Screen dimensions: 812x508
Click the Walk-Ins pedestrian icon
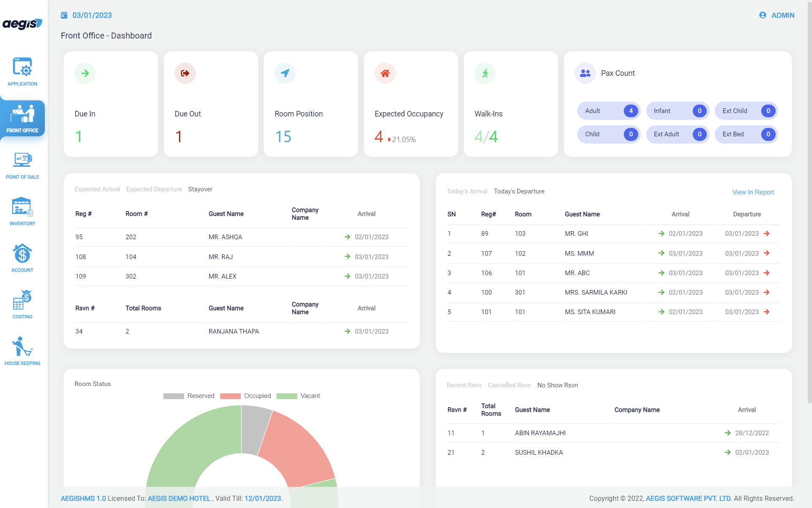pos(485,73)
